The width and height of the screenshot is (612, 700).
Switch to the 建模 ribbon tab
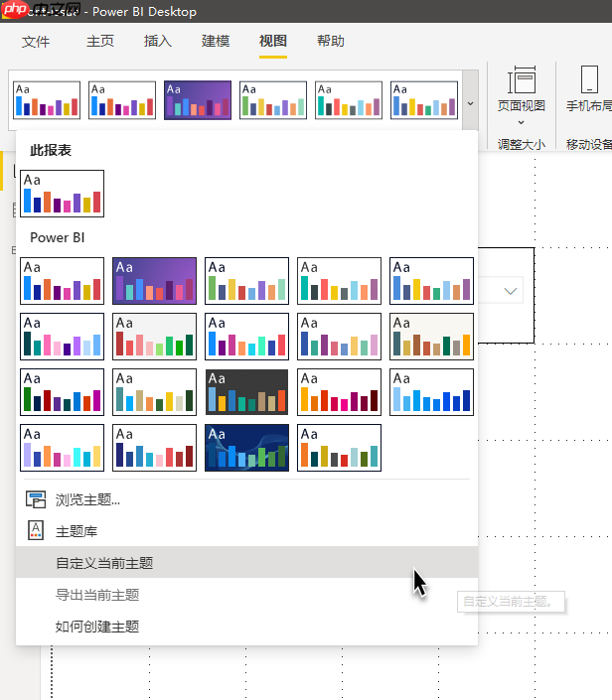click(x=216, y=41)
